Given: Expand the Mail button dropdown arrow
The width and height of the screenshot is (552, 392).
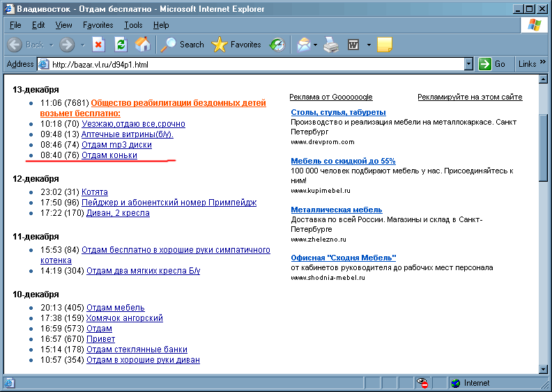Looking at the screenshot, I should click(316, 45).
